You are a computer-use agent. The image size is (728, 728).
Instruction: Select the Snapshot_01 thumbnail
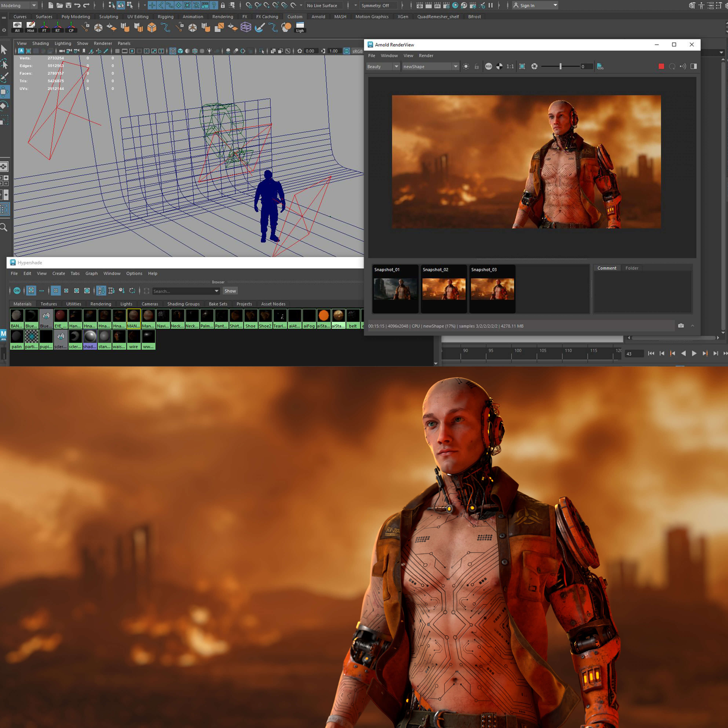395,289
